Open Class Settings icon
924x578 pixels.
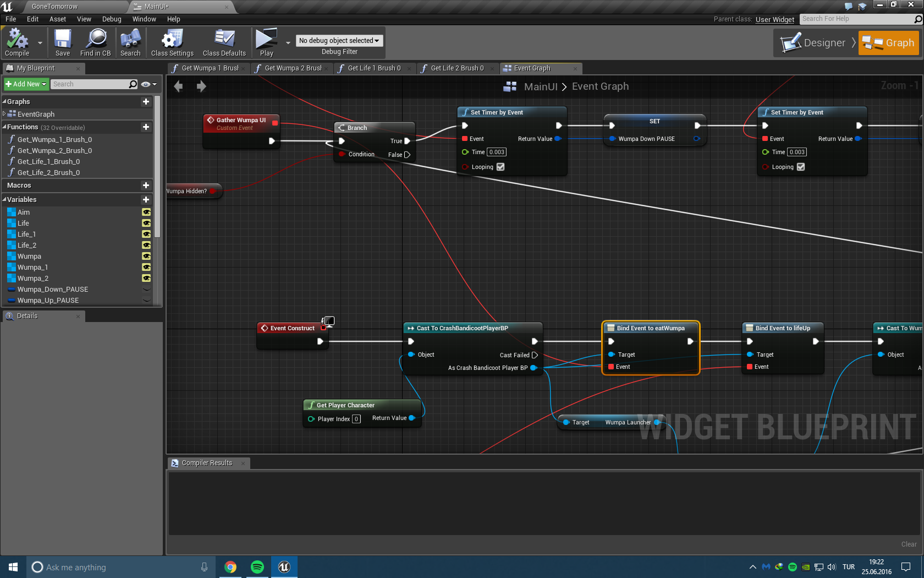[172, 42]
